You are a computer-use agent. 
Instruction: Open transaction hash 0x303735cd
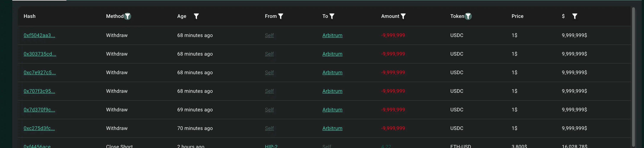coord(40,54)
